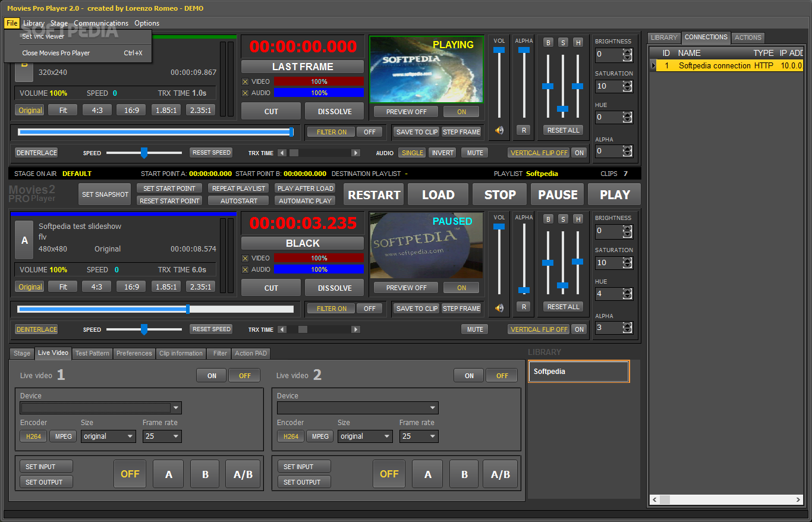Select the large A player button
812x522 pixels.
point(24,240)
